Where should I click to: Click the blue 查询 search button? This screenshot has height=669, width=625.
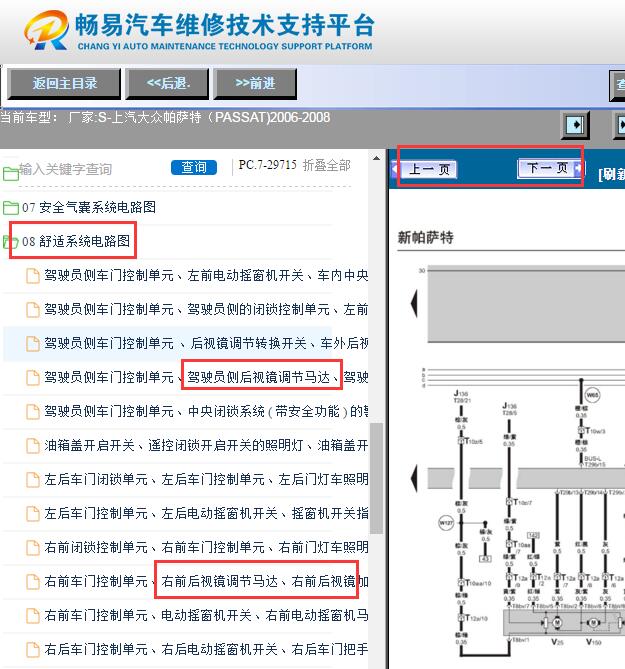click(194, 167)
